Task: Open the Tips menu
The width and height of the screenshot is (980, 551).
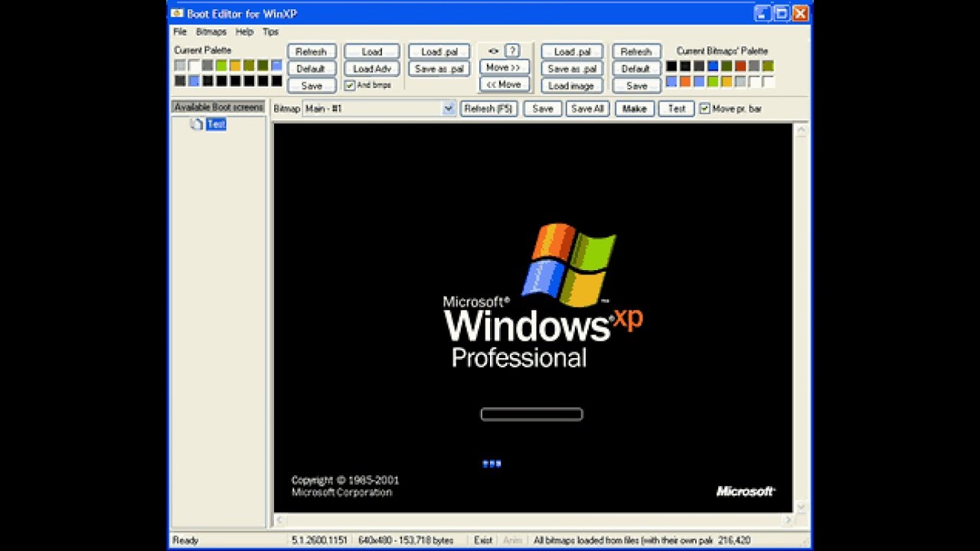Action: coord(270,32)
